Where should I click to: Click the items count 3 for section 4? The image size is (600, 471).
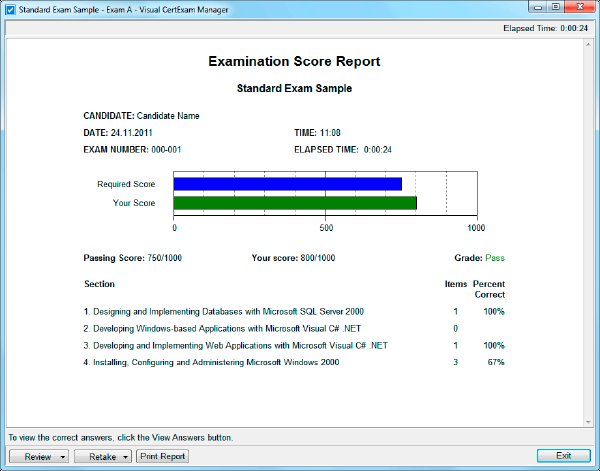pos(455,362)
